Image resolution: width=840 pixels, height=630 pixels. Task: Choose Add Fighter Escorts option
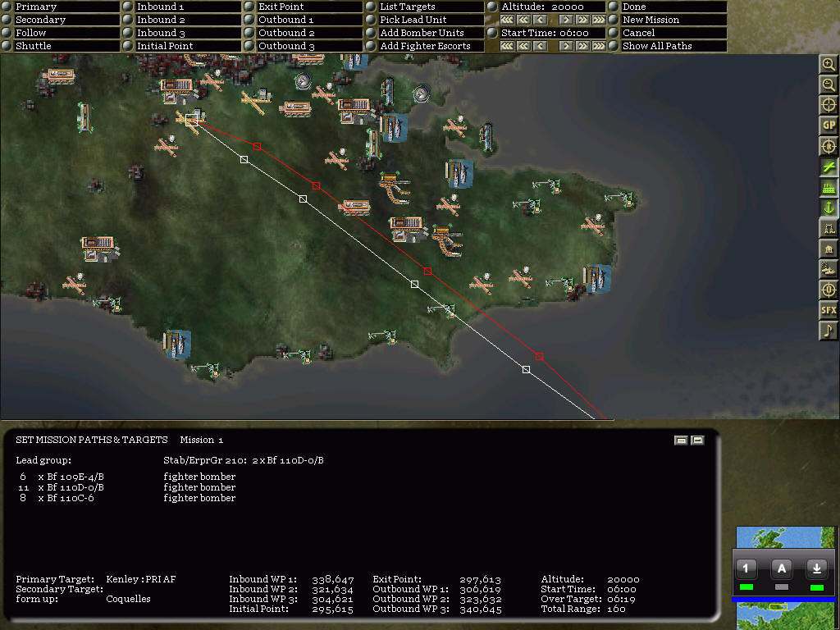point(371,46)
